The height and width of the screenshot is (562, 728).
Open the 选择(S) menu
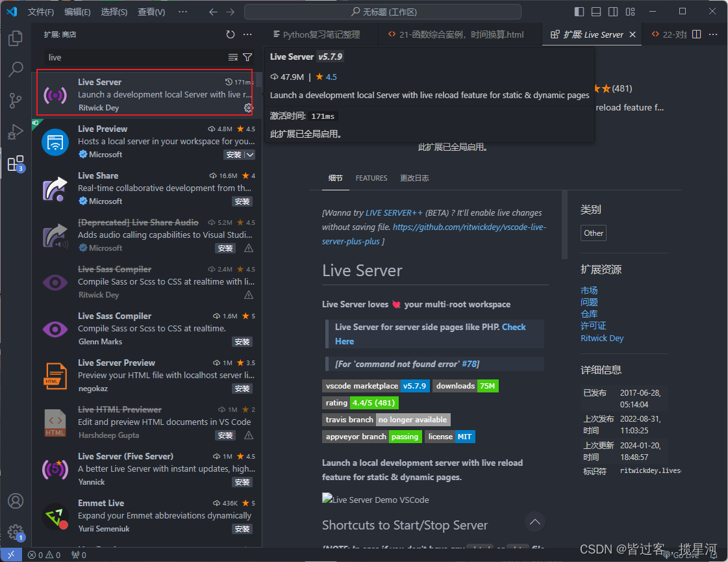click(x=114, y=12)
